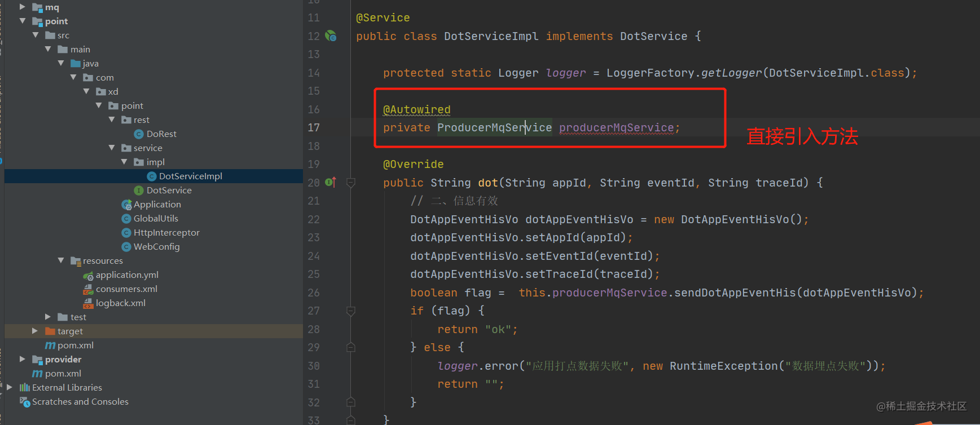Expand the test folder arrow
980x425 pixels.
point(48,317)
